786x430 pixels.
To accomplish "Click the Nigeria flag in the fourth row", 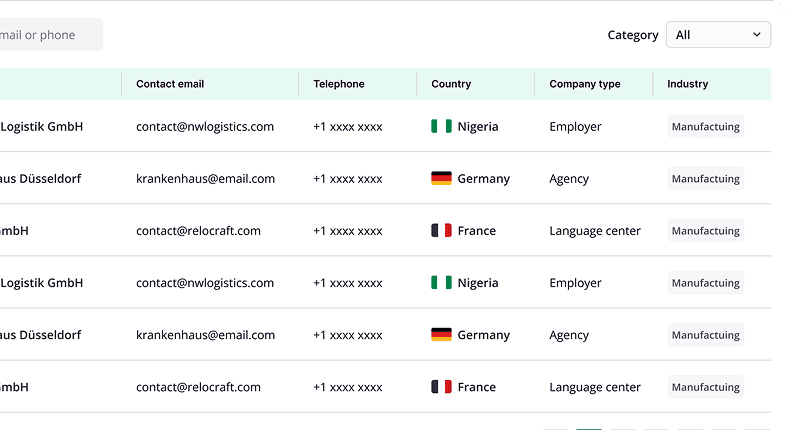I will (x=441, y=283).
